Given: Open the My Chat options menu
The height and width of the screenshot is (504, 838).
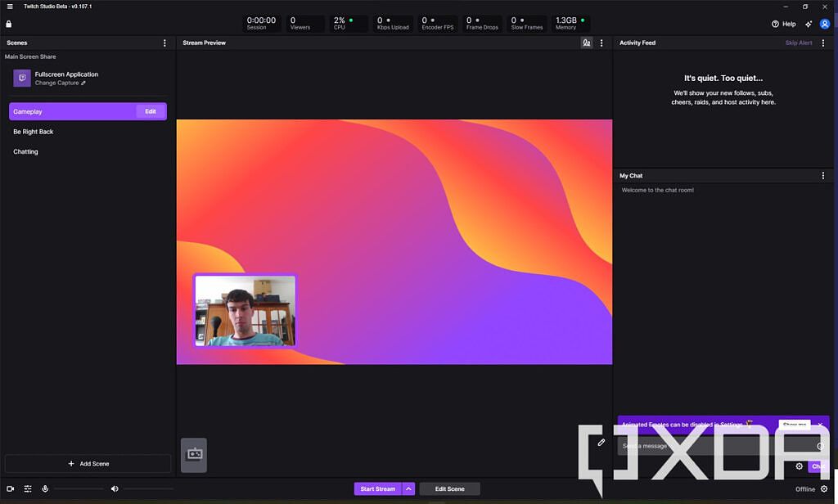Looking at the screenshot, I should point(823,175).
